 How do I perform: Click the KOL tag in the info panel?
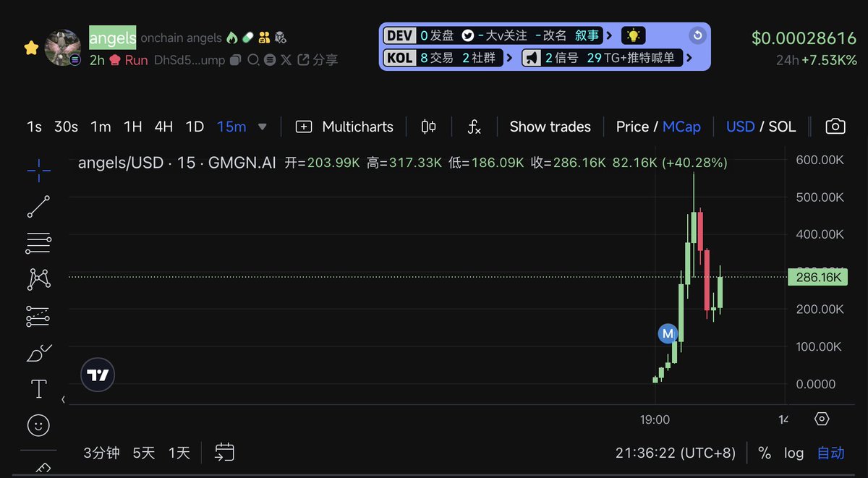pyautogui.click(x=400, y=57)
